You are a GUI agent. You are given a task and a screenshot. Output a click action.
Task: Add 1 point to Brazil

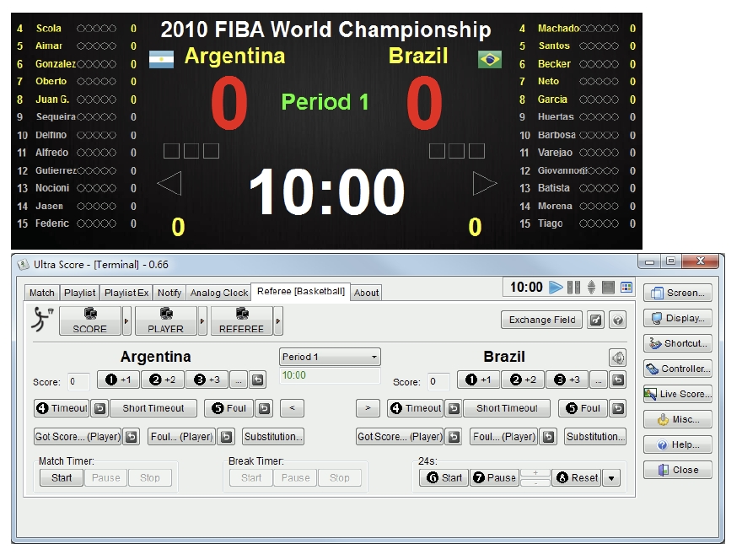(x=478, y=380)
